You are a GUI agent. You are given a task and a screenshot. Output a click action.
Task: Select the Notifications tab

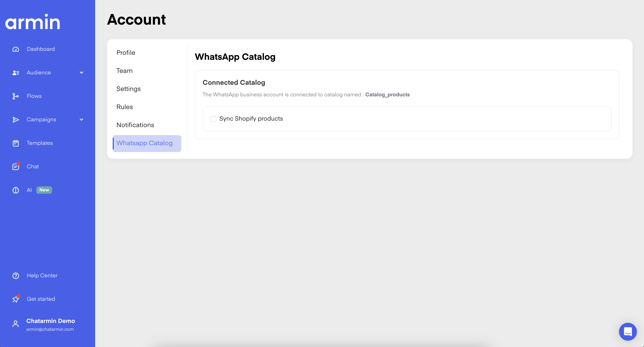tap(135, 125)
